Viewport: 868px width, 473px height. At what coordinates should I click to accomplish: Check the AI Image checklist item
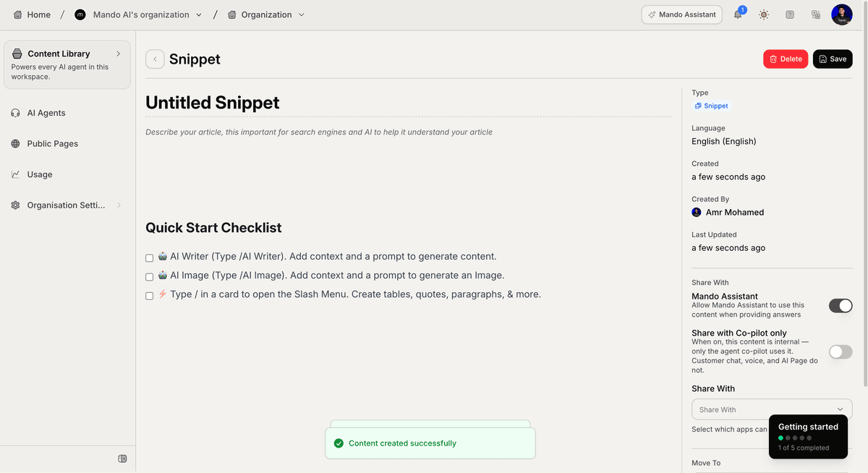[149, 276]
